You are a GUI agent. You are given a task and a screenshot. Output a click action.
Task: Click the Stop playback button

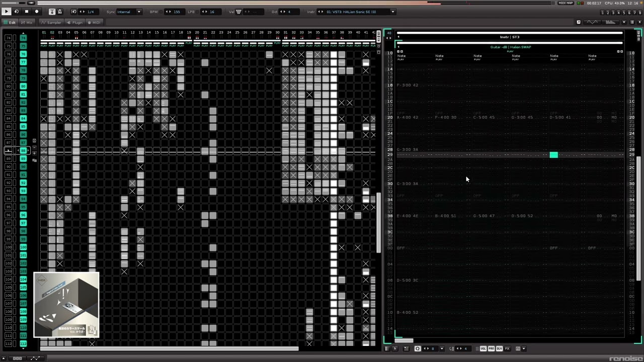click(x=26, y=12)
